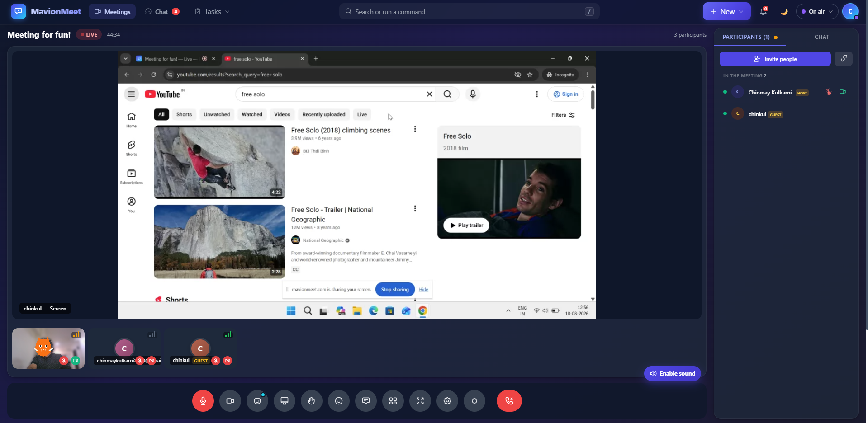Open YouTube Home in sidebar
868x423 pixels.
pyautogui.click(x=132, y=120)
